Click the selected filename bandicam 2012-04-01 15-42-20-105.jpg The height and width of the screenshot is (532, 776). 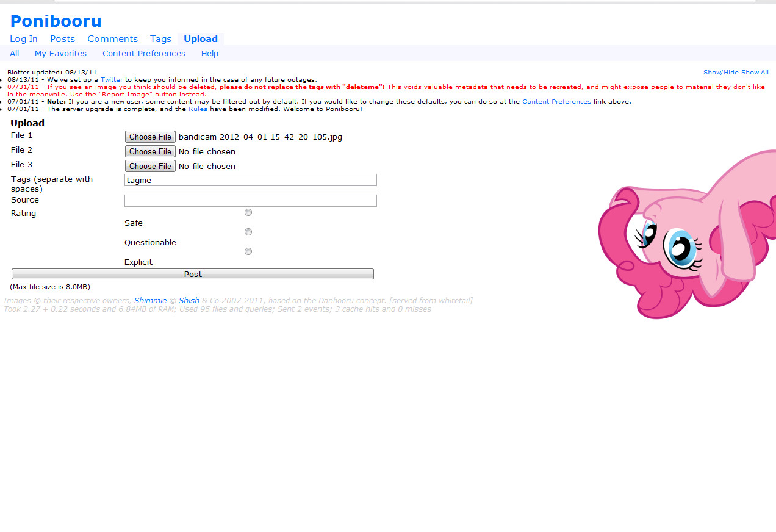coord(260,137)
